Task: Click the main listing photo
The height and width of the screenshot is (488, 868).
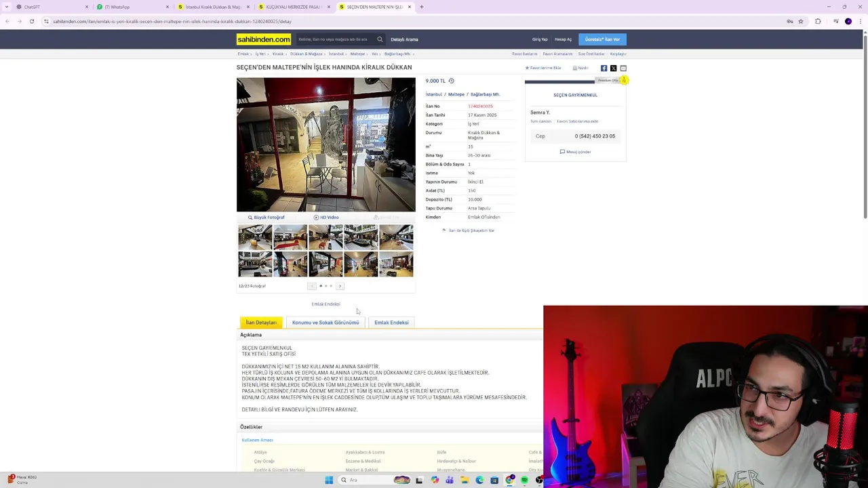Action: (x=325, y=144)
